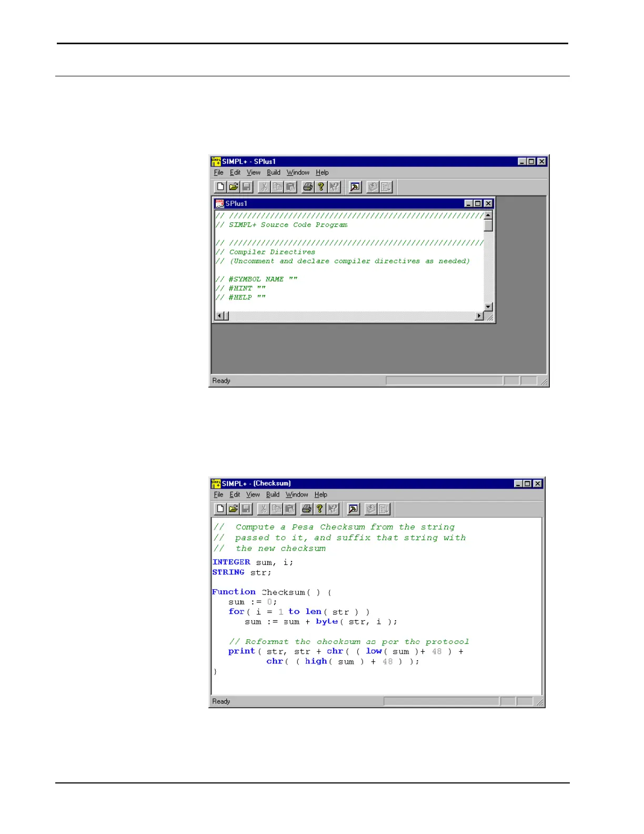This screenshot has width=644, height=834.
Task: Click hammer build icon in SPlus1 toolbar
Action: point(355,187)
